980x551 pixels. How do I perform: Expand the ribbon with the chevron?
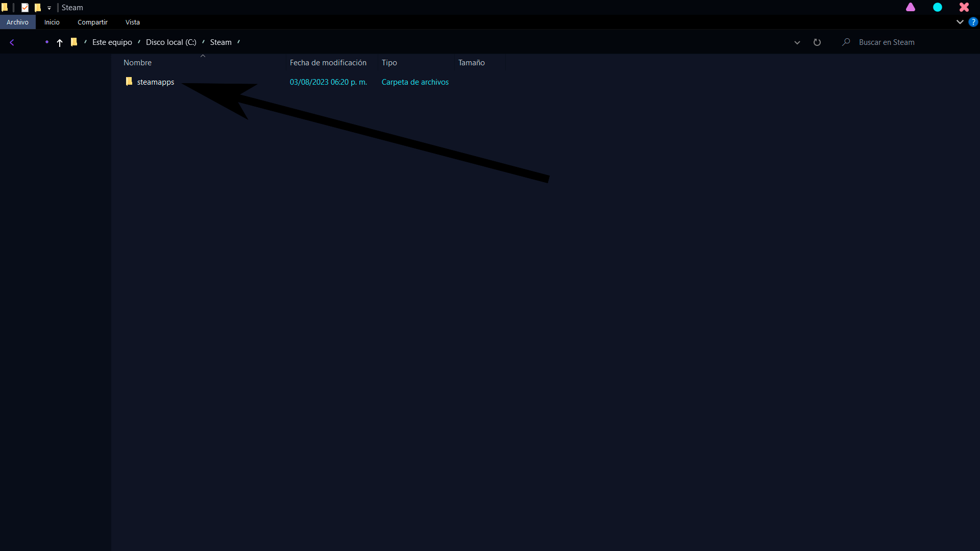tap(960, 22)
